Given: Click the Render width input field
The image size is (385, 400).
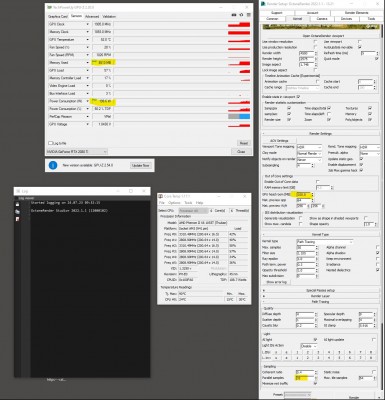Looking at the screenshot, I should click(x=306, y=53).
